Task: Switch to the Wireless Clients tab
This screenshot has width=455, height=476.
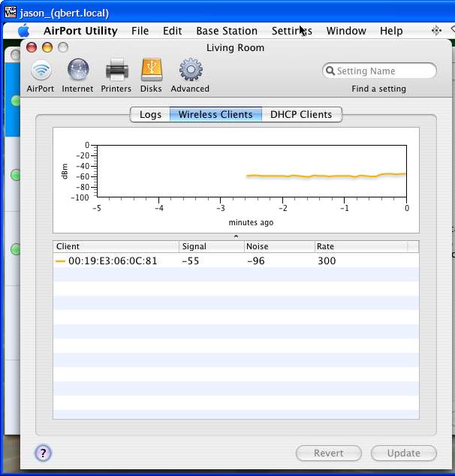Action: pos(215,114)
